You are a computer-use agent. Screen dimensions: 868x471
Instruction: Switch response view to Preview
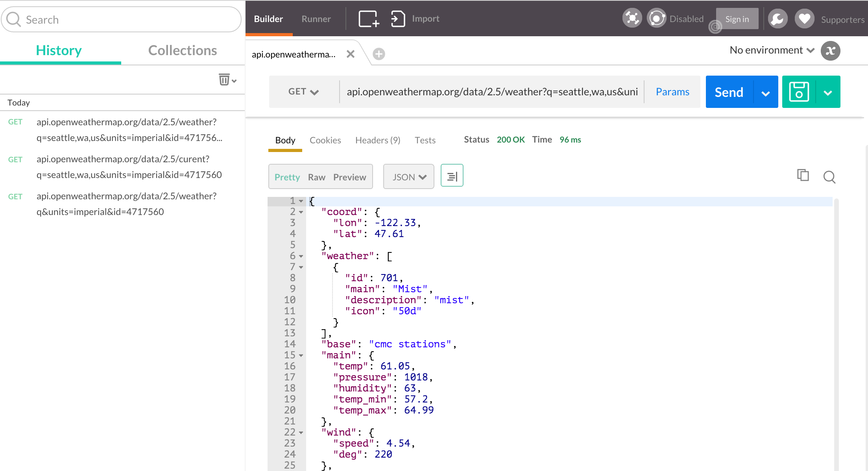pos(349,177)
